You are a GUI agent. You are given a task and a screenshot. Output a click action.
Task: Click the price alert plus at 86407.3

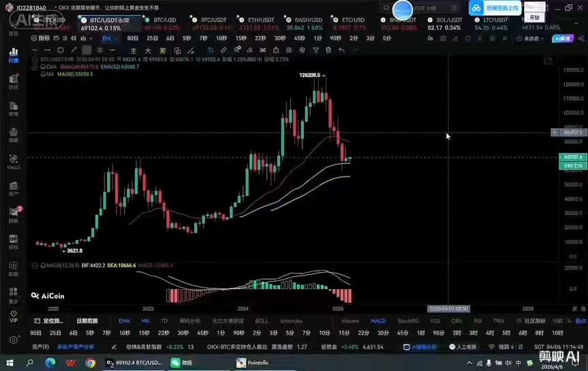click(554, 132)
